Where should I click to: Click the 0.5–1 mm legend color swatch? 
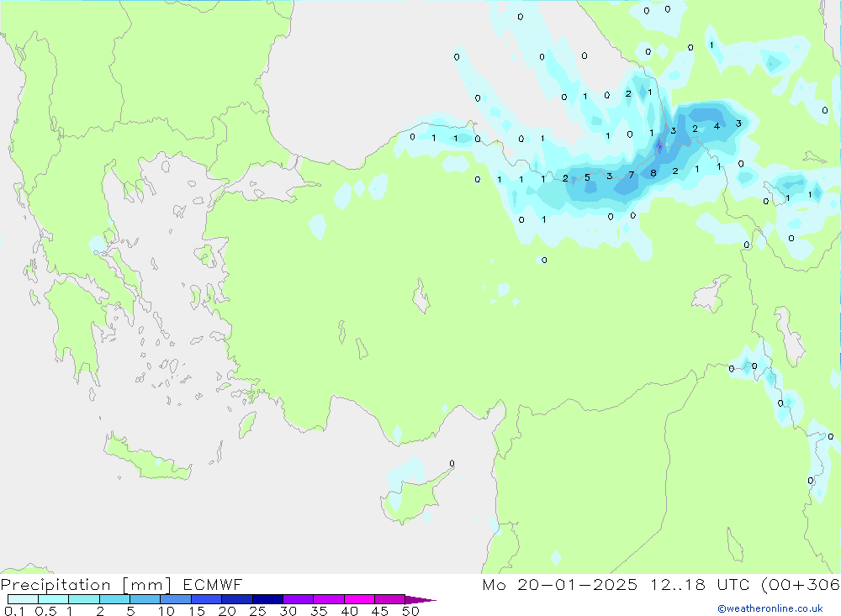(53, 599)
